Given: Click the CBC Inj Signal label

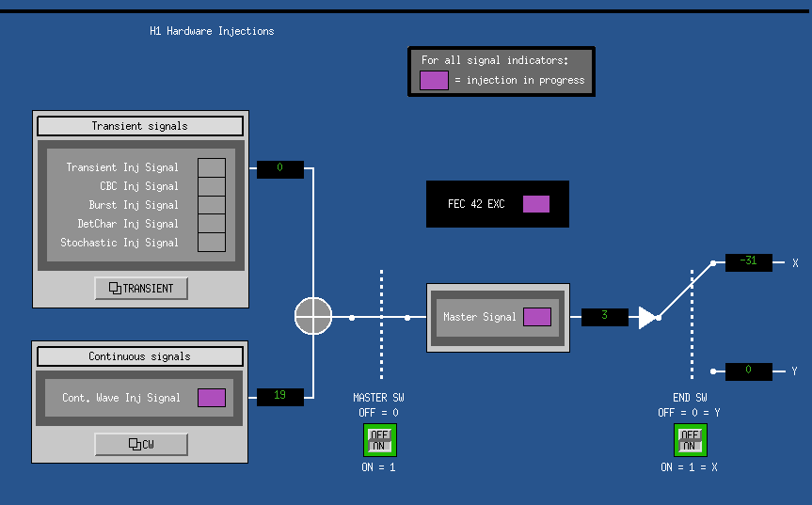Looking at the screenshot, I should 139,186.
